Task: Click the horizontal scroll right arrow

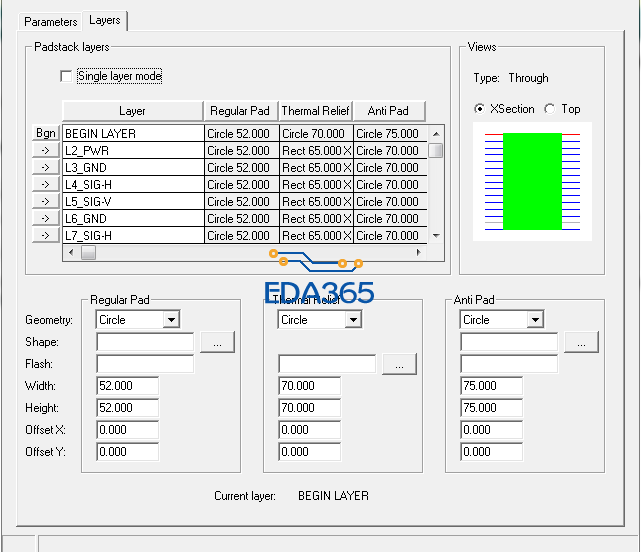Action: click(x=419, y=252)
